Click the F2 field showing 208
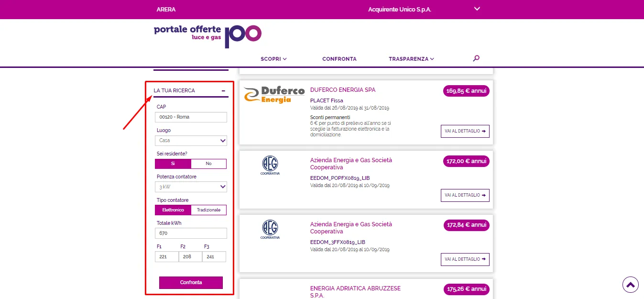Screen dimensions: 644x299 (190, 256)
